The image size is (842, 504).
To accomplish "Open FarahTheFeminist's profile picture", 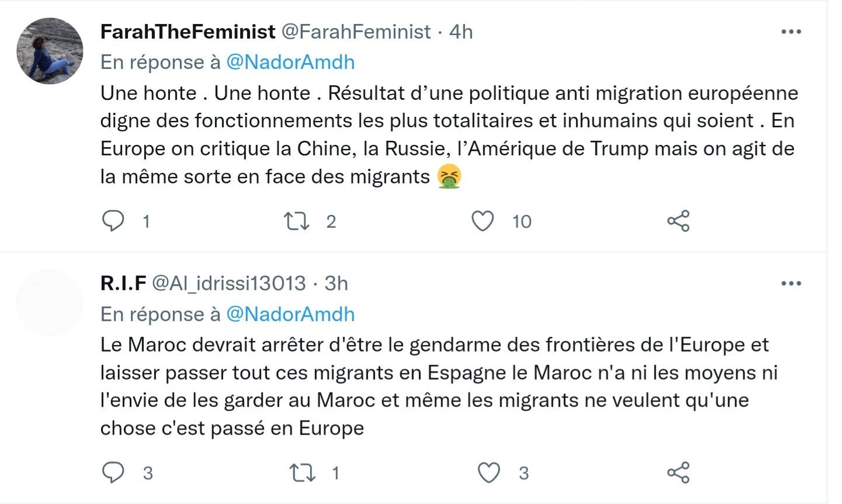I will (50, 51).
